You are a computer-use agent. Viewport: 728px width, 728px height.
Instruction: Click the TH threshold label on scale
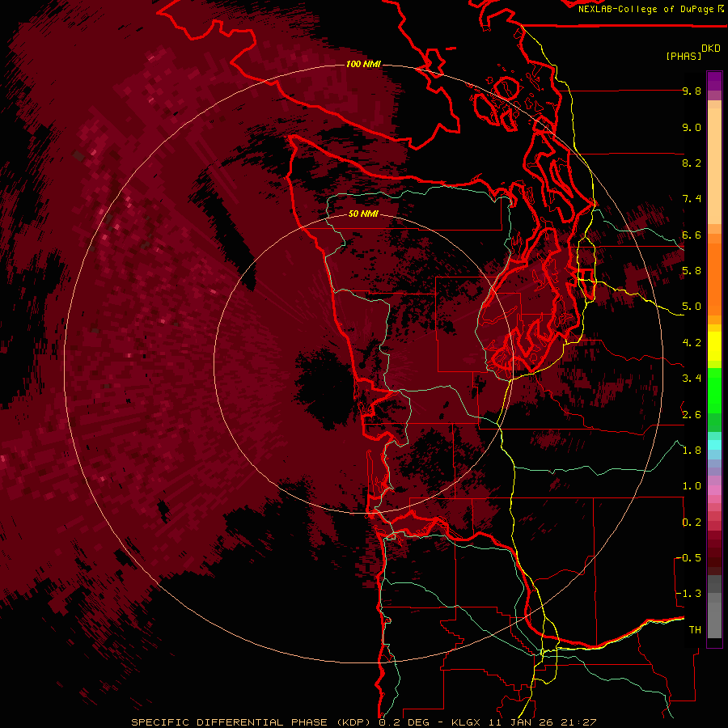coord(695,630)
